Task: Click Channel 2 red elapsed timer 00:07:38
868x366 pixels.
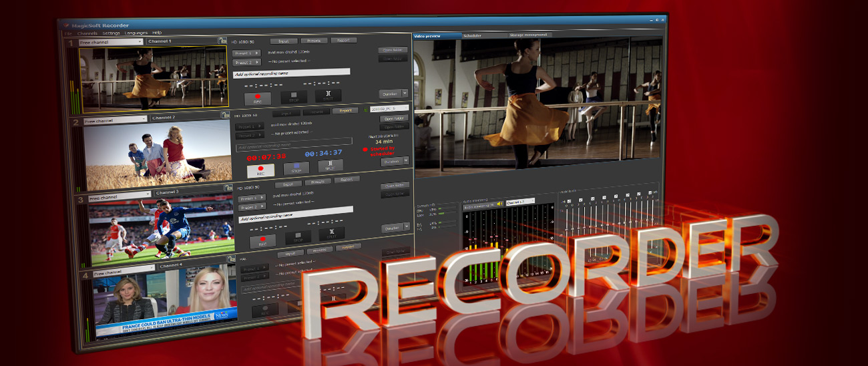Action: [x=266, y=158]
